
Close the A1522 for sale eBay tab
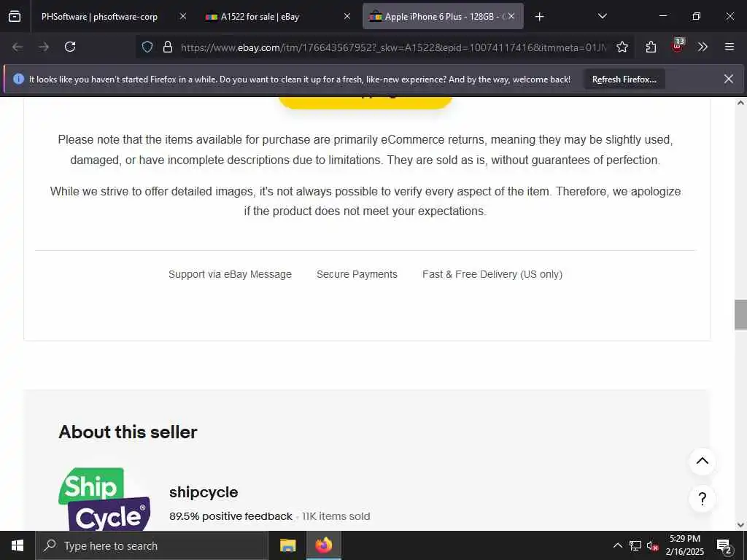pyautogui.click(x=347, y=16)
